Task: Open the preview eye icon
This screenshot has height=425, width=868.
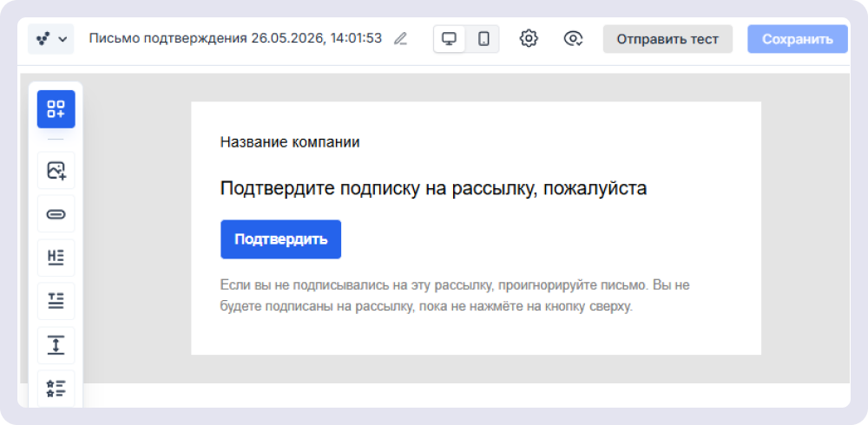Action: click(573, 39)
